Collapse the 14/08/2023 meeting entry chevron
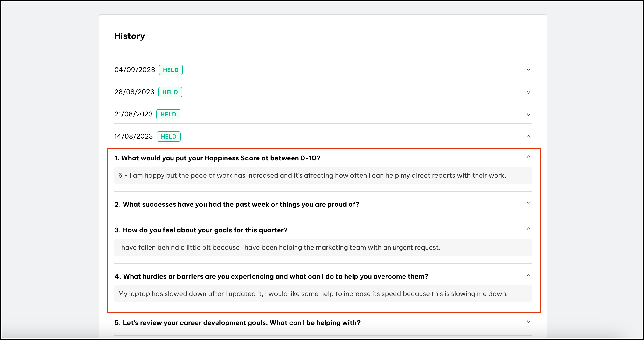The image size is (644, 340). coord(528,137)
